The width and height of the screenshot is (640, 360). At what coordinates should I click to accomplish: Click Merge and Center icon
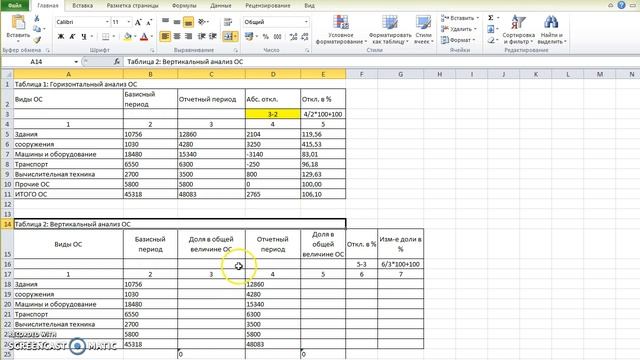[228, 37]
